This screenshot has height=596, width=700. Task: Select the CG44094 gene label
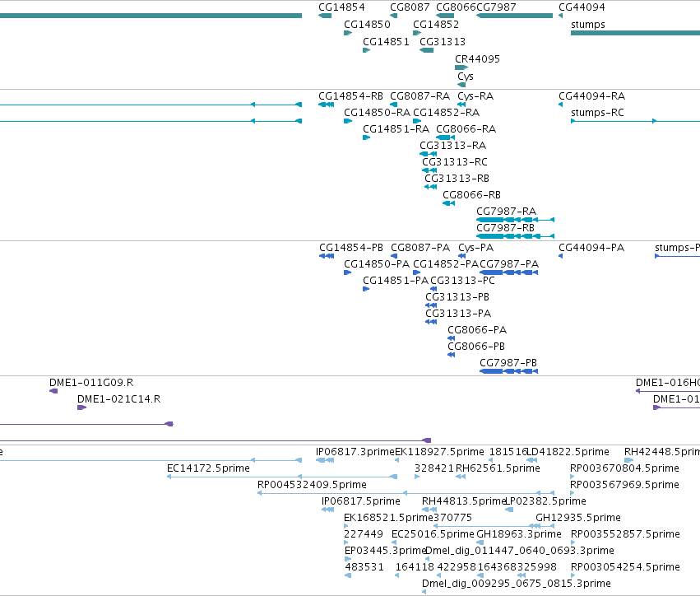pos(582,7)
